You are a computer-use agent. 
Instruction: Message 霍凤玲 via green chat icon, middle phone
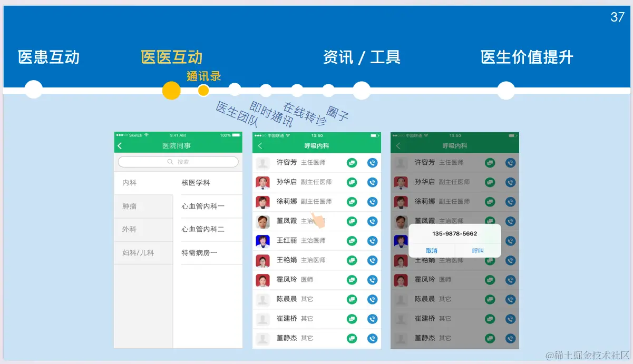pos(352,280)
